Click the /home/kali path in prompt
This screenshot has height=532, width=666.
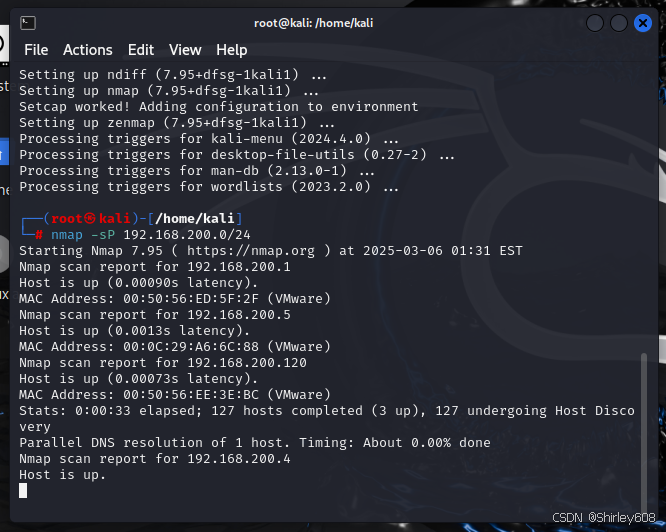[195, 219]
